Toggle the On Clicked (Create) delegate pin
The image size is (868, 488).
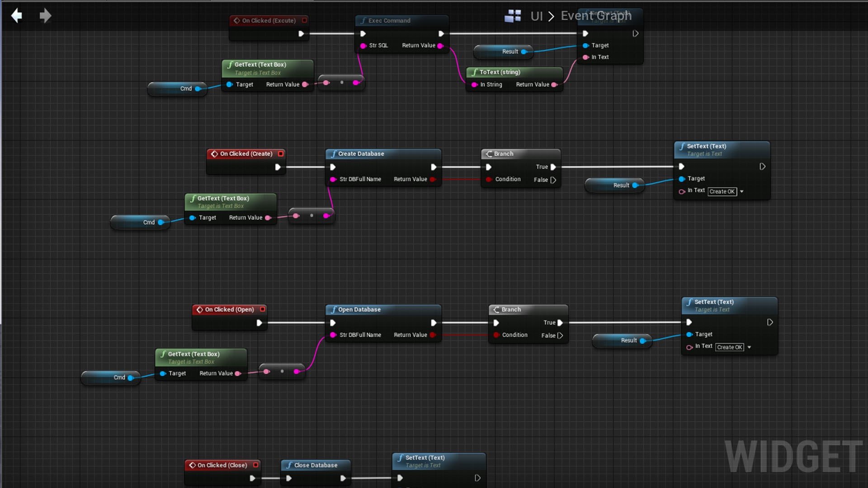[281, 154]
